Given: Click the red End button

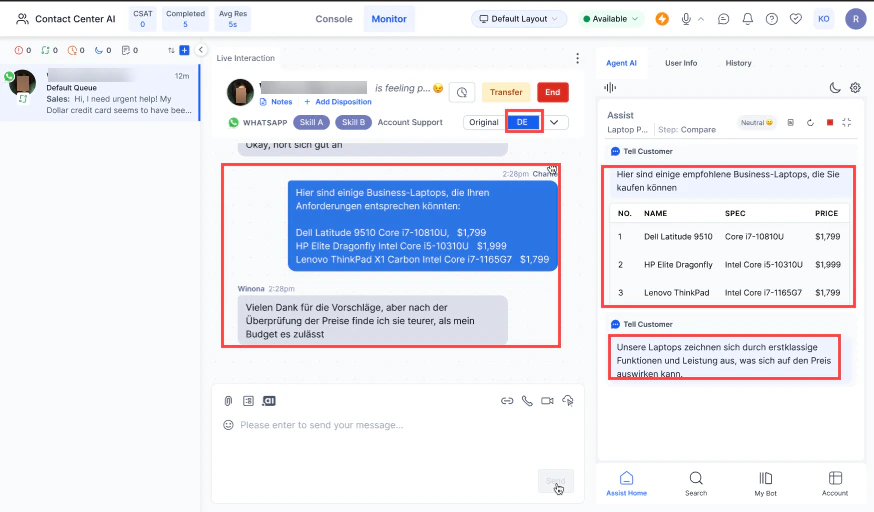Looking at the screenshot, I should [x=552, y=92].
